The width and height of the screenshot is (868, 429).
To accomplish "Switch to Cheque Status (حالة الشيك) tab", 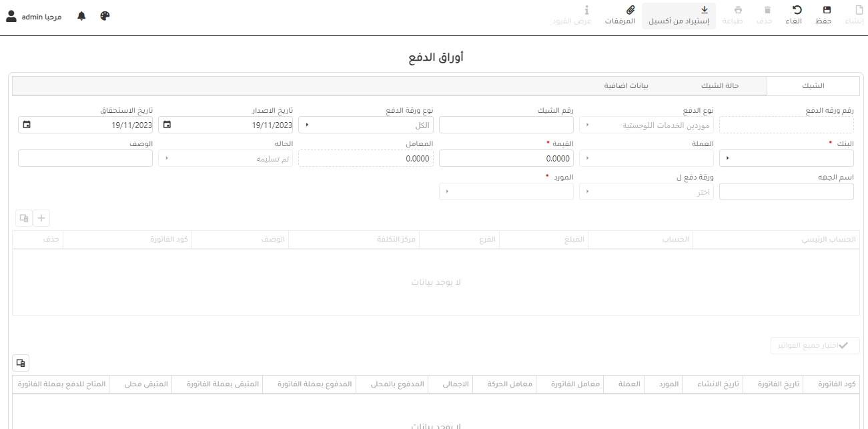I will 719,86.
